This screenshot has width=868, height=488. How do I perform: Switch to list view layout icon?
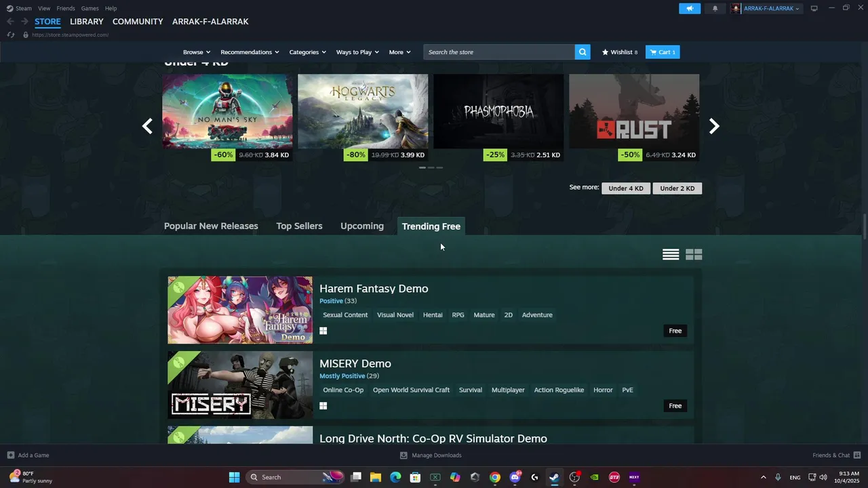click(671, 255)
